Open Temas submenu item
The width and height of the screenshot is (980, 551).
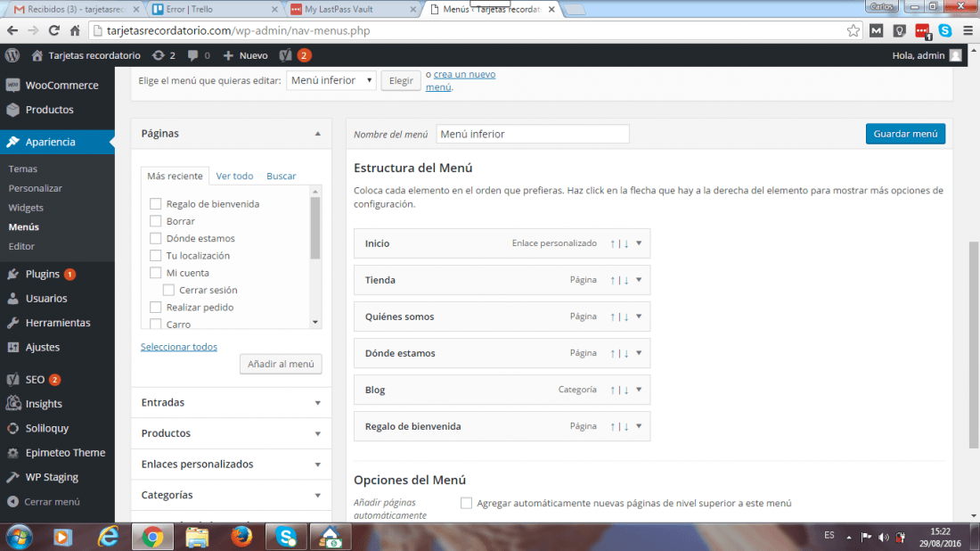click(23, 169)
